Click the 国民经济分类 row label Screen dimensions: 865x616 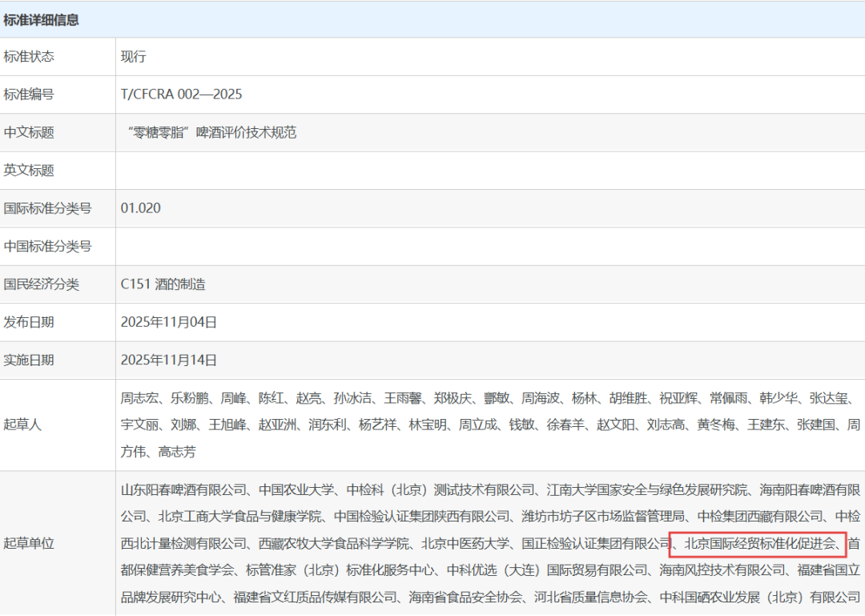42,284
